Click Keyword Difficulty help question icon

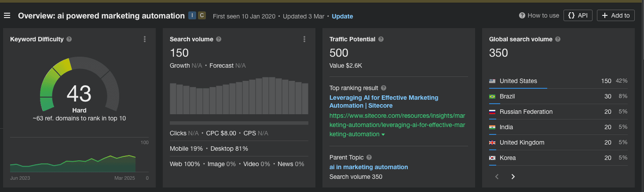[x=69, y=39]
